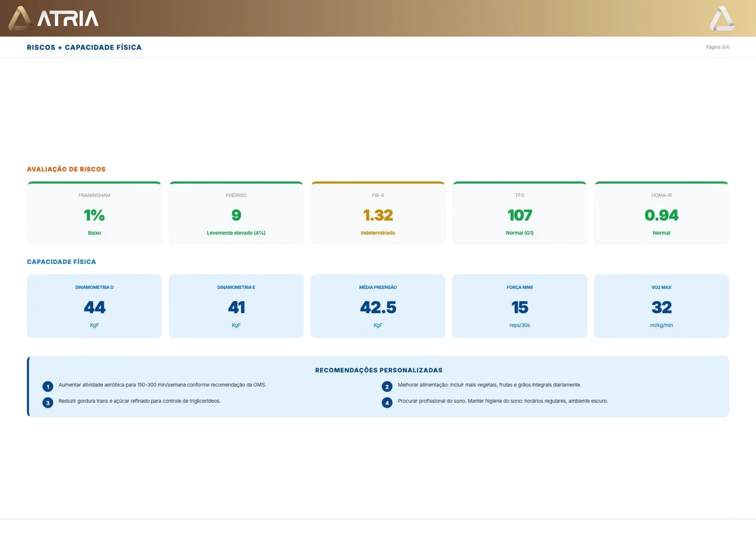Image resolution: width=756 pixels, height=534 pixels.
Task: Click the Dinamometria D value 44
Action: coord(94,307)
